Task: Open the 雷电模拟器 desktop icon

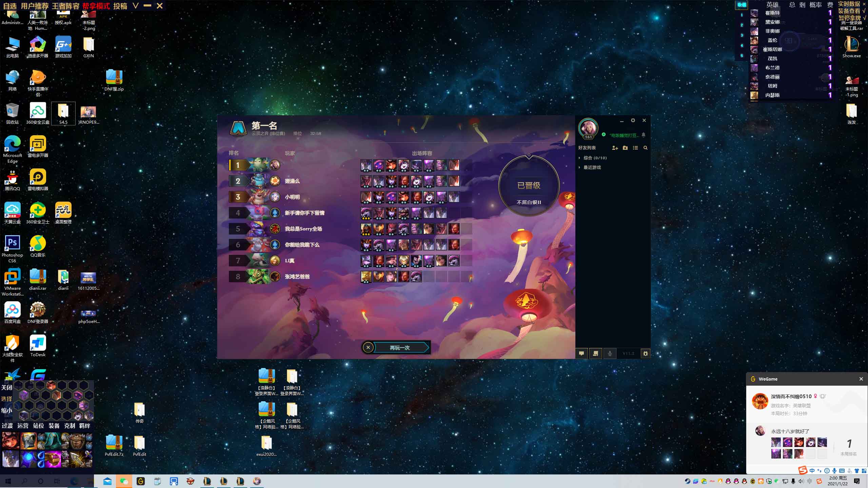Action: coord(38,179)
